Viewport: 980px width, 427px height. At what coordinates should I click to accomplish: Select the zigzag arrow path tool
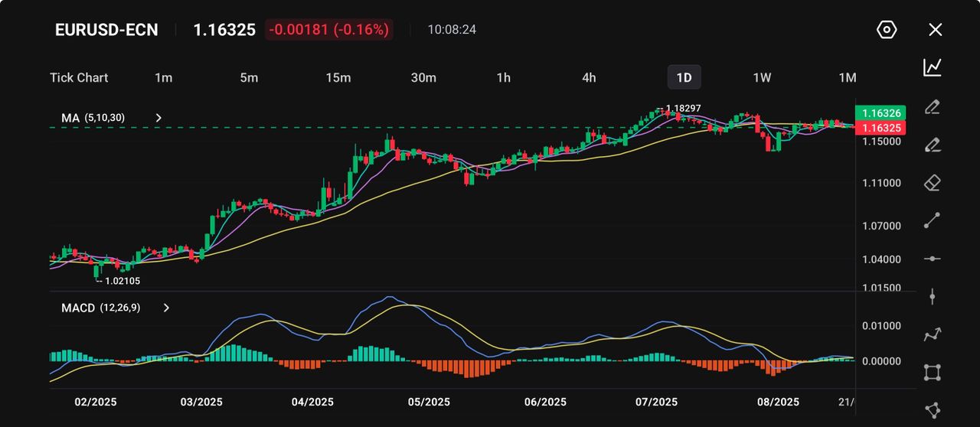932,334
